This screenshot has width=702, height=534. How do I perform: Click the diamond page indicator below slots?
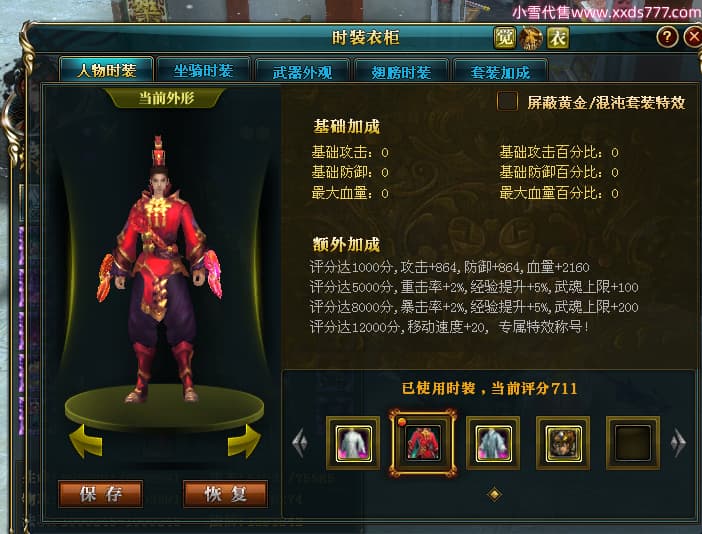494,494
